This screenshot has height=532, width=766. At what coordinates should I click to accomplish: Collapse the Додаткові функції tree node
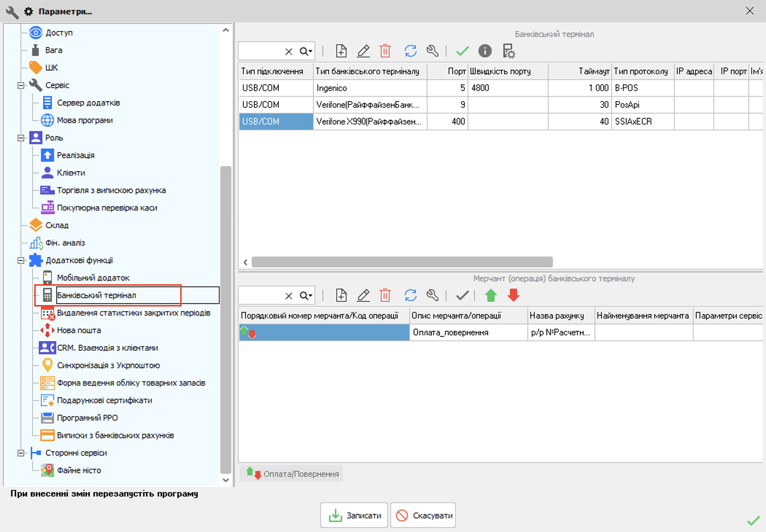(x=21, y=261)
